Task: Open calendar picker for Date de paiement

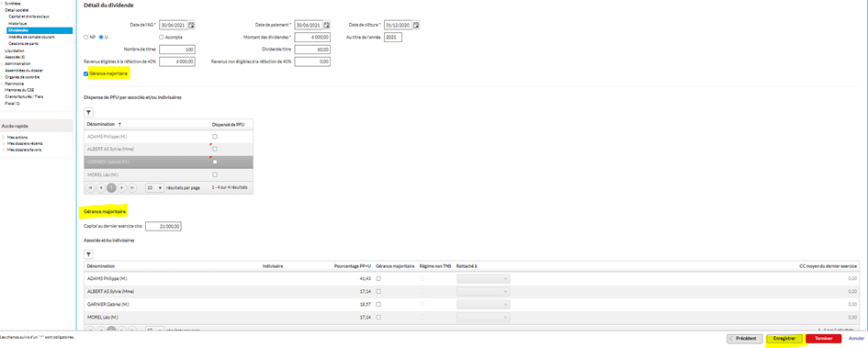Action: click(x=327, y=25)
